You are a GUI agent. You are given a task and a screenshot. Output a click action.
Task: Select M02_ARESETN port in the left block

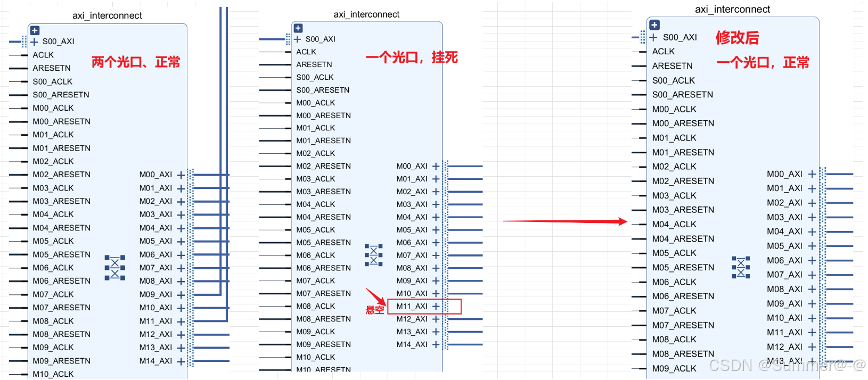click(62, 175)
